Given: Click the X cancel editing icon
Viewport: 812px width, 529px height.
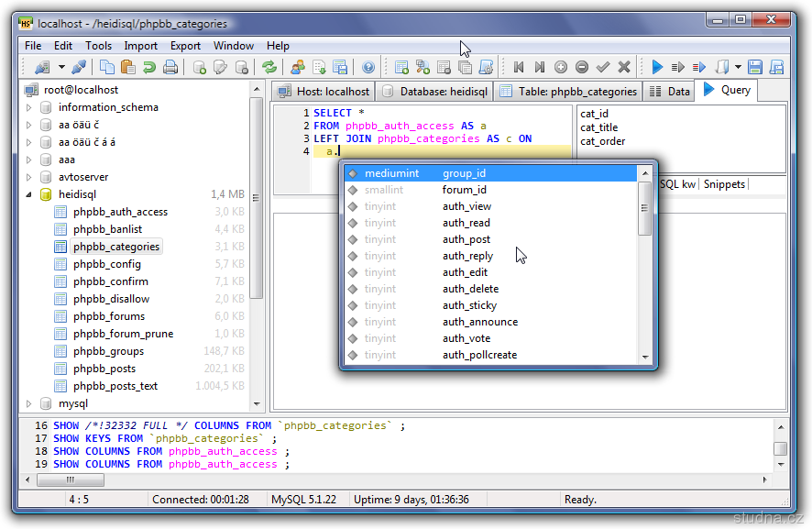Looking at the screenshot, I should coord(624,67).
